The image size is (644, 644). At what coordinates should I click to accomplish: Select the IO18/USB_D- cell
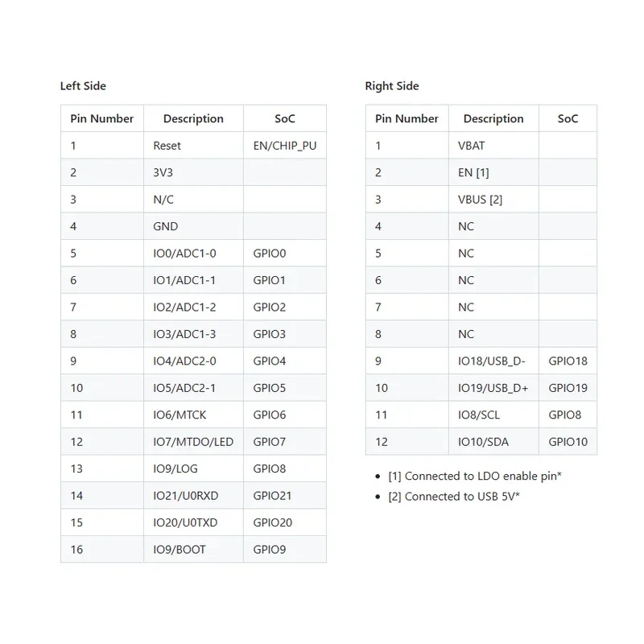493,361
